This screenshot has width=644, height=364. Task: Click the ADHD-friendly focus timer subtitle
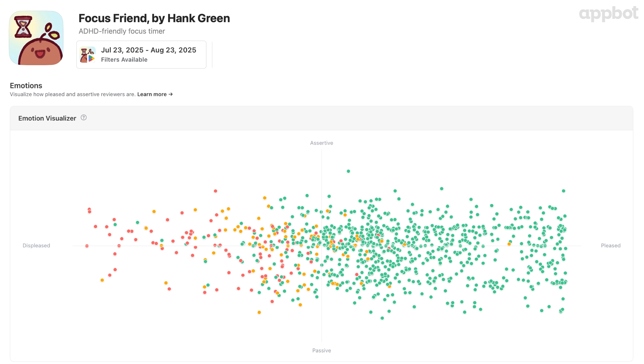point(122,31)
